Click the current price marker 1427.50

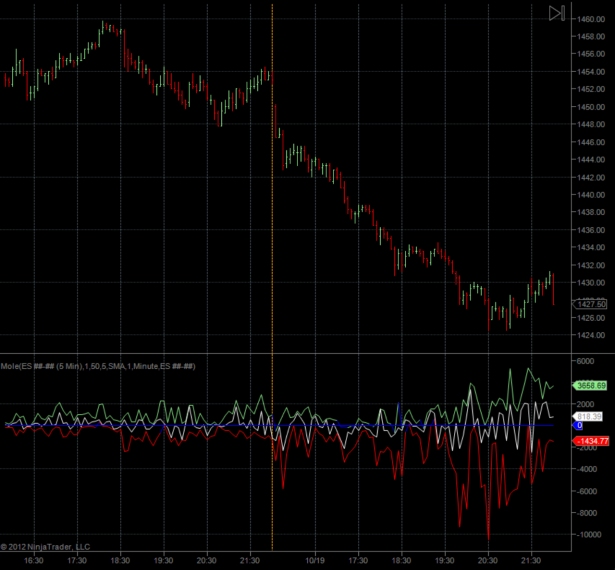coord(591,304)
